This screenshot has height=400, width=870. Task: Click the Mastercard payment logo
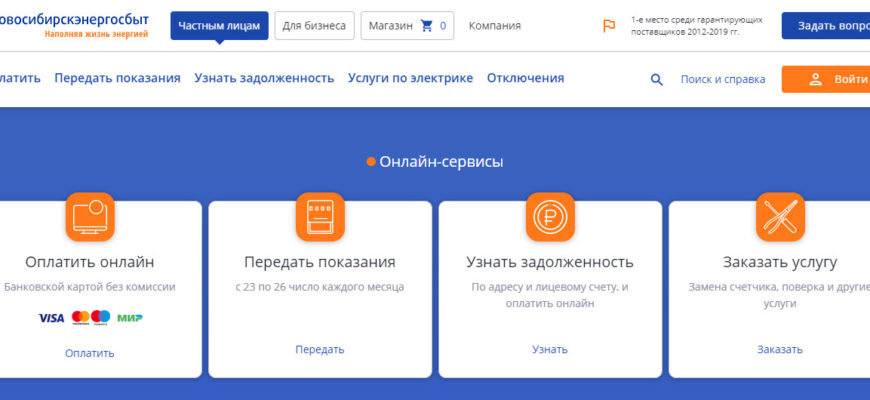coord(80,317)
